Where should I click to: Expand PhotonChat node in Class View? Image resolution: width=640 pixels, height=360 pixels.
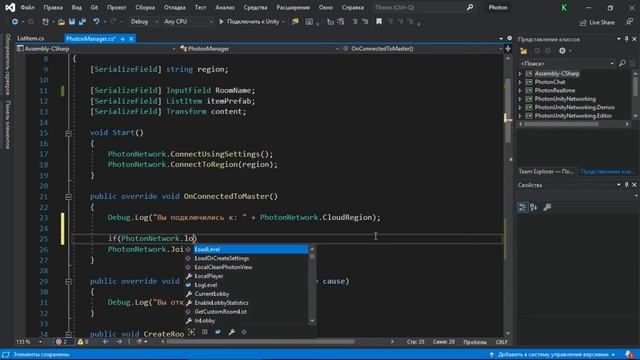520,82
